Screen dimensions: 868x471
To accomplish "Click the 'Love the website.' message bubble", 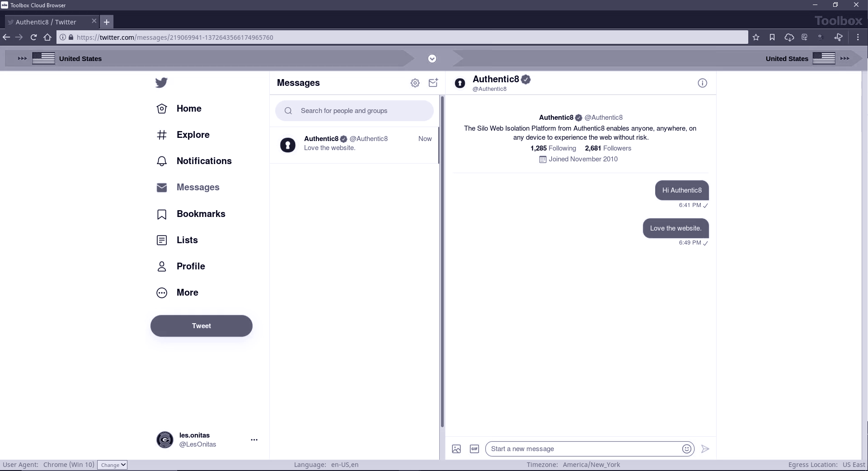I will coord(676,228).
